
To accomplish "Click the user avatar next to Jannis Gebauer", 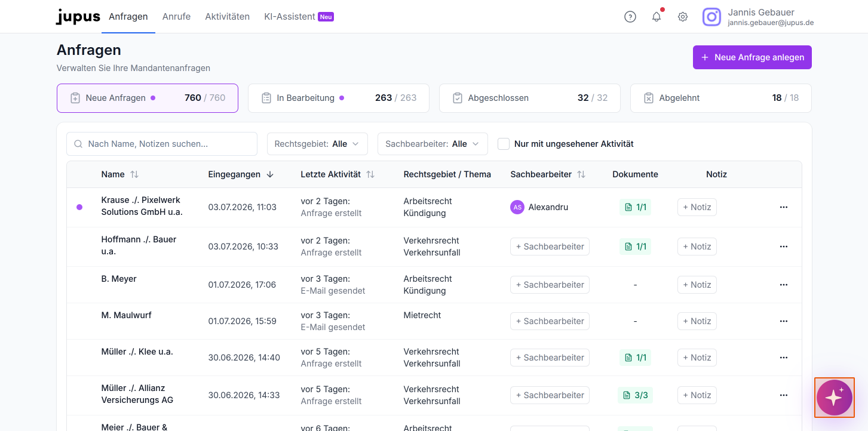I will tap(711, 17).
